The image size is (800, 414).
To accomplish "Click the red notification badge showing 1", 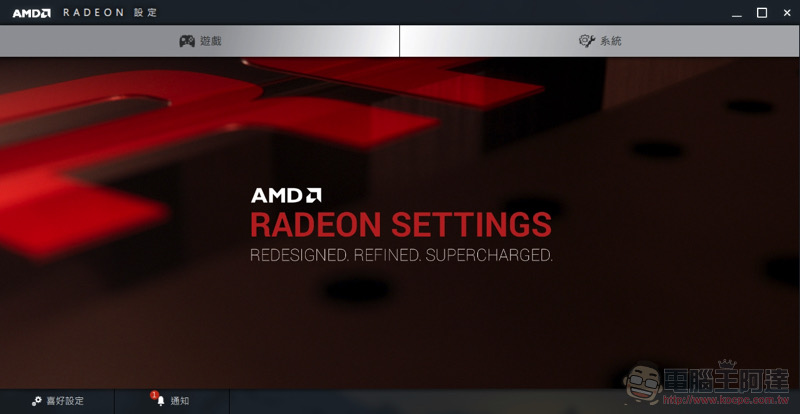I will click(153, 395).
